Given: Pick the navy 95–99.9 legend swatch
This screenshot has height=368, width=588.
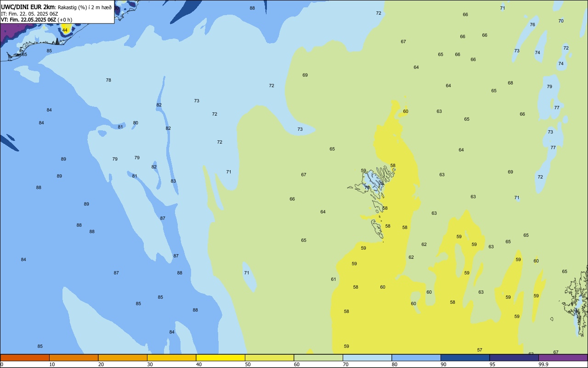Looking at the screenshot, I should pos(514,357).
